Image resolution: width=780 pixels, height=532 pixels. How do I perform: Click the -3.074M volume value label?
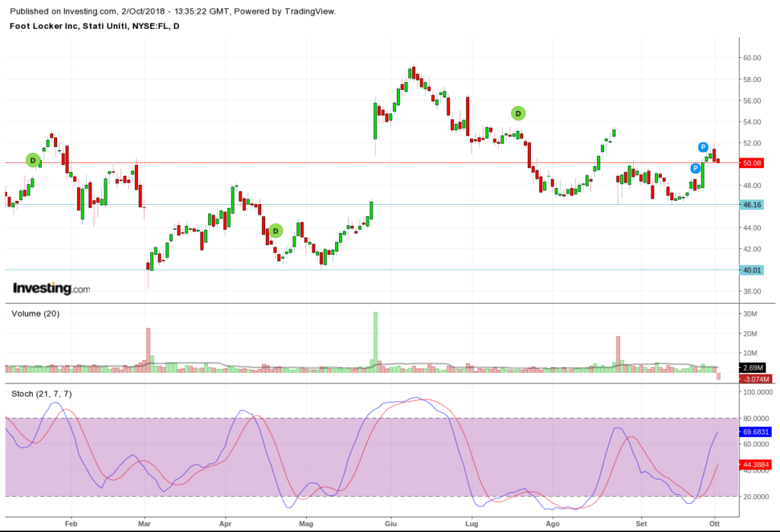[x=756, y=379]
